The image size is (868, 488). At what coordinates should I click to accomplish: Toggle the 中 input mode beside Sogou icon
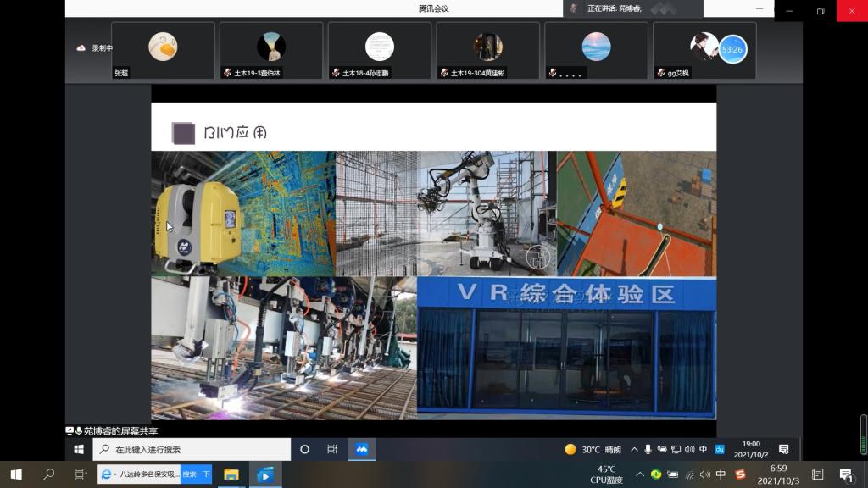click(721, 474)
